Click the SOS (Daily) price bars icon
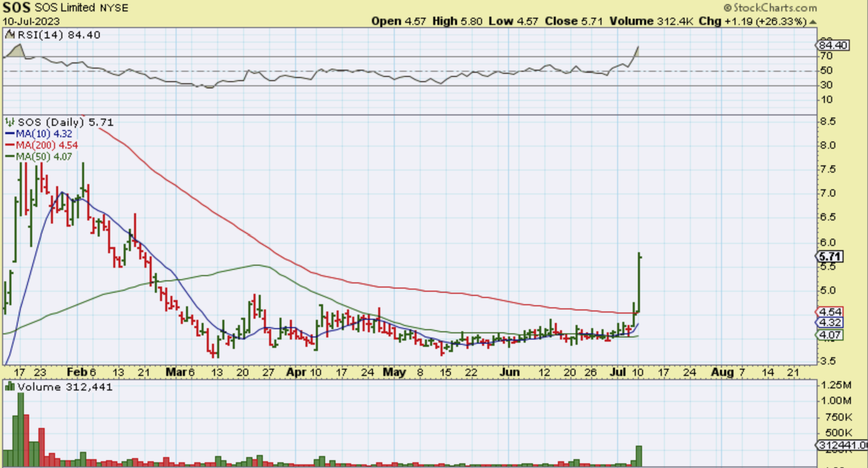 tap(10, 122)
